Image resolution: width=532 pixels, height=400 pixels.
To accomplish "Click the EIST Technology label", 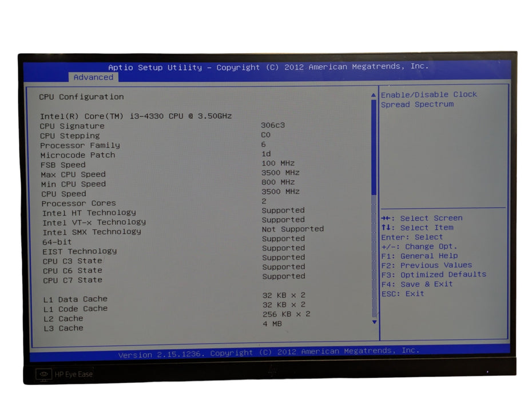I will click(80, 251).
